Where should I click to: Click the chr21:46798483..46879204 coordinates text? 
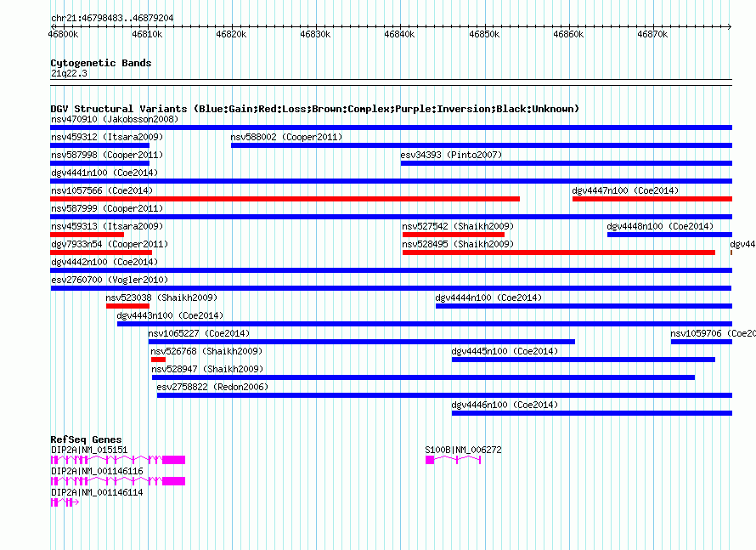point(112,18)
